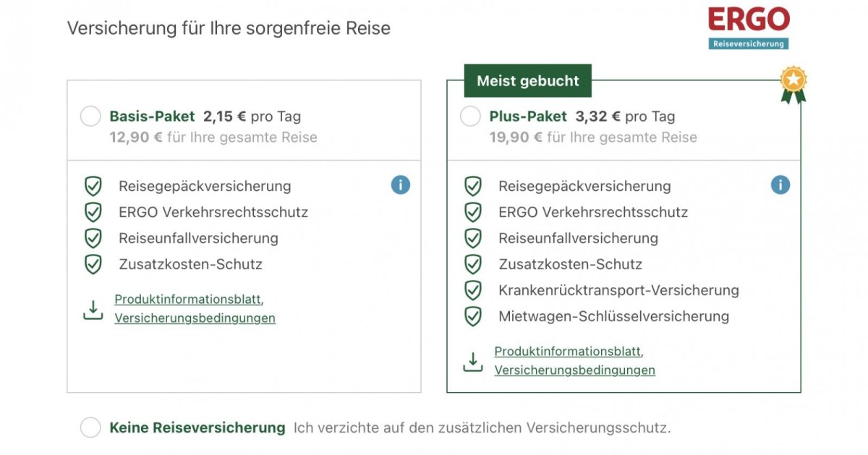Image resolution: width=868 pixels, height=455 pixels.
Task: Click shield icon beside Mietwagen-Schlüsselversicherung
Action: [473, 316]
